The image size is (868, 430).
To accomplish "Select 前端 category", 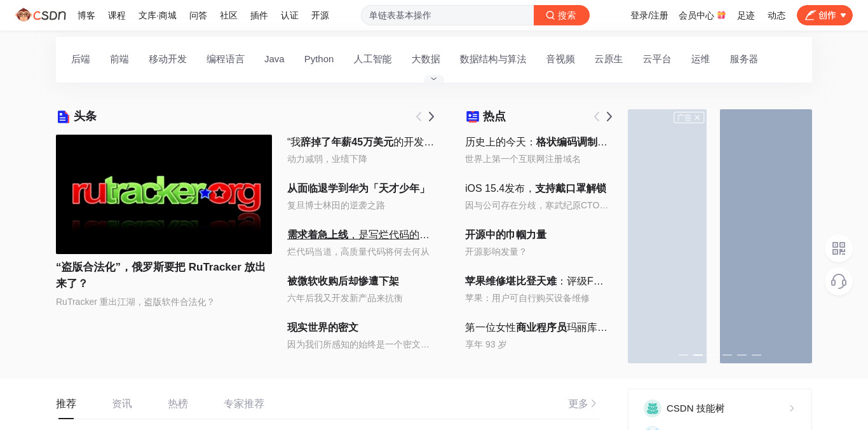I will point(119,59).
